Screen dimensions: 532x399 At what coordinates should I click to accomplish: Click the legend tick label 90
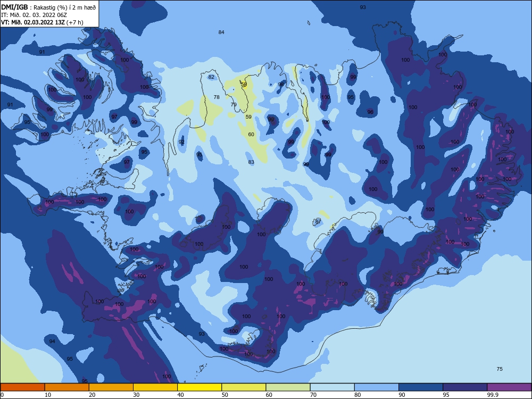(402, 395)
